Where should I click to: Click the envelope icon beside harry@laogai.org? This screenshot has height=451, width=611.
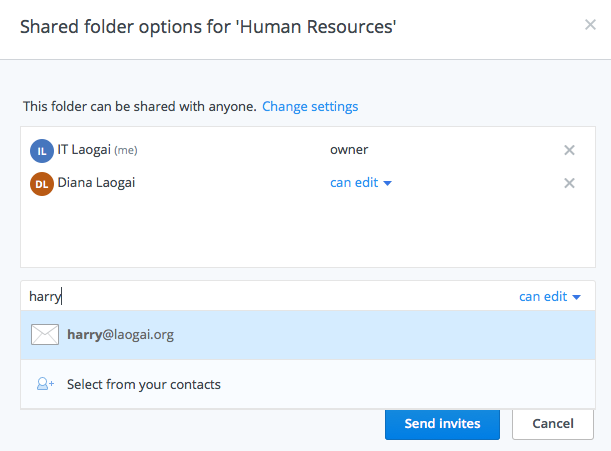45,335
